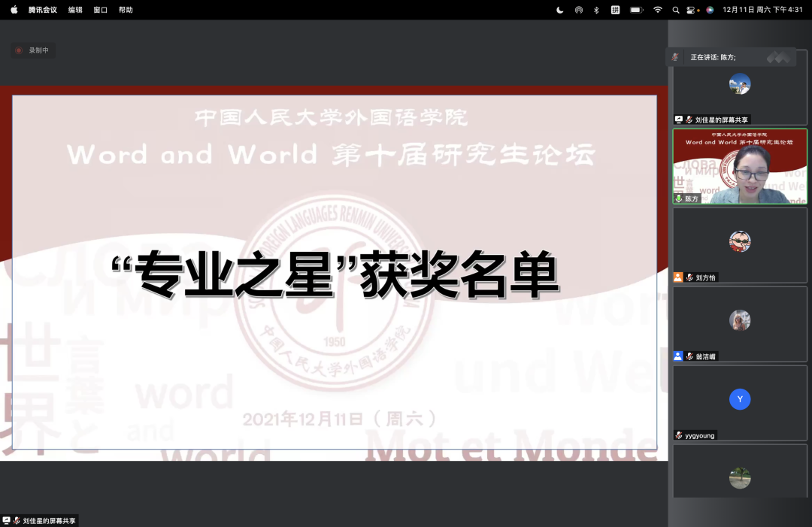This screenshot has width=812, height=527.
Task: Open the Wi-Fi menu bar icon
Action: (x=658, y=10)
